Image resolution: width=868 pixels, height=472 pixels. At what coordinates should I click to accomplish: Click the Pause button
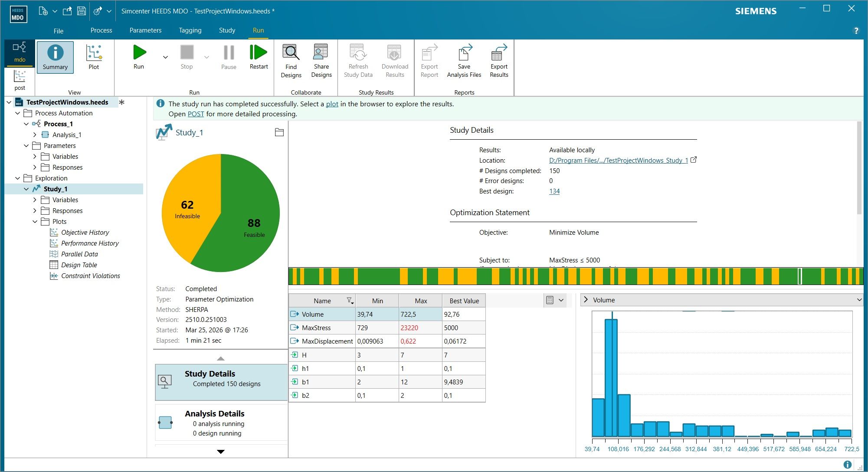point(229,57)
